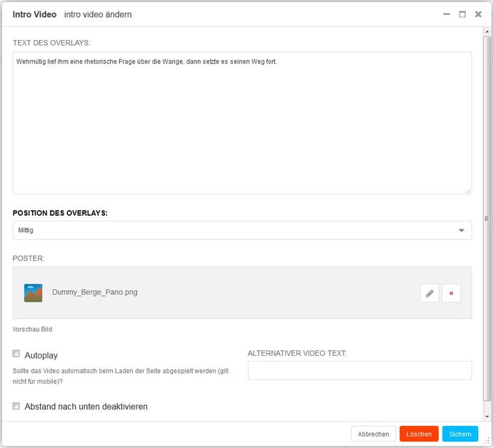
Task: Click the Abbrechen button
Action: pos(373,434)
